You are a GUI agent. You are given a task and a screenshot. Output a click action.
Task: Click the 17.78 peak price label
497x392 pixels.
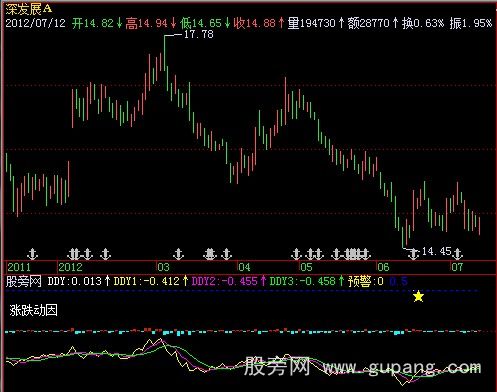coord(199,34)
